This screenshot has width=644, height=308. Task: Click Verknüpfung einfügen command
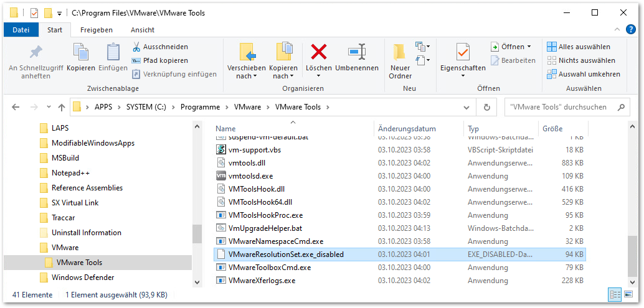point(174,74)
